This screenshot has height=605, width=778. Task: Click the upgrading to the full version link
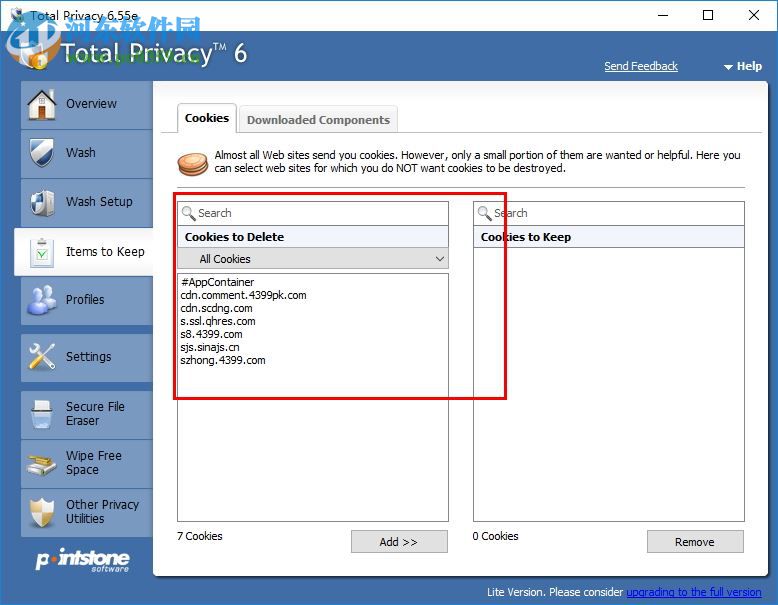point(694,592)
